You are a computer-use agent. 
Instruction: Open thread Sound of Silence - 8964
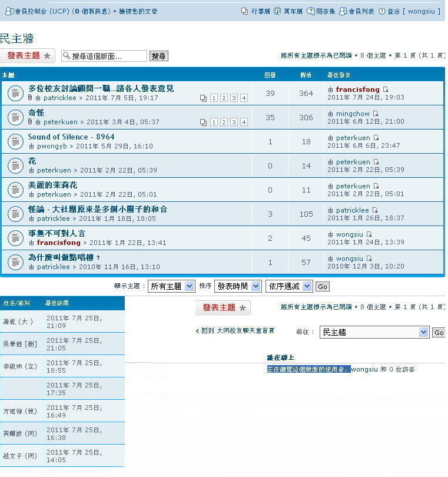point(71,137)
